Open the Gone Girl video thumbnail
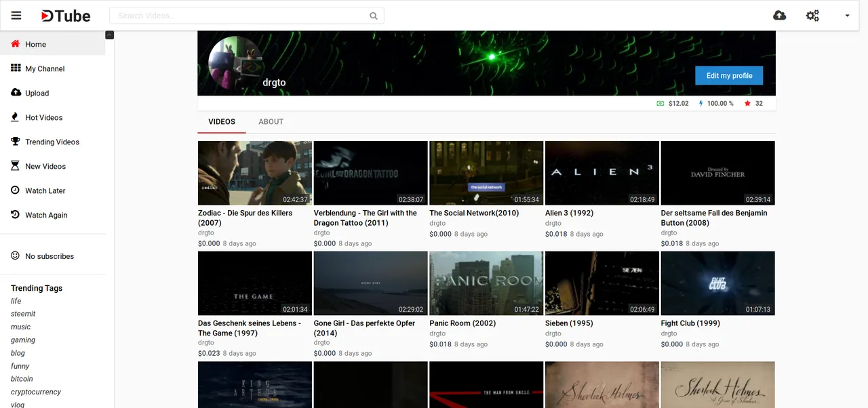Screen dimensions: 868x408 [370, 283]
